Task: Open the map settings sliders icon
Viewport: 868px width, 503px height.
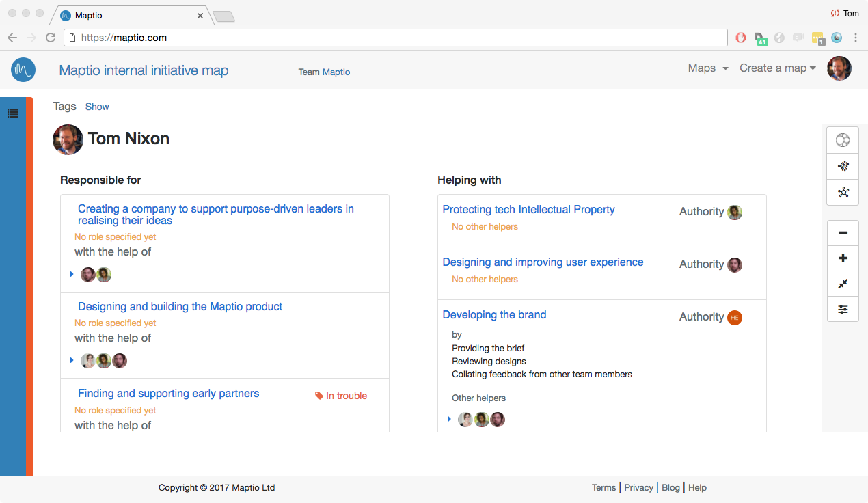Action: coord(843,310)
